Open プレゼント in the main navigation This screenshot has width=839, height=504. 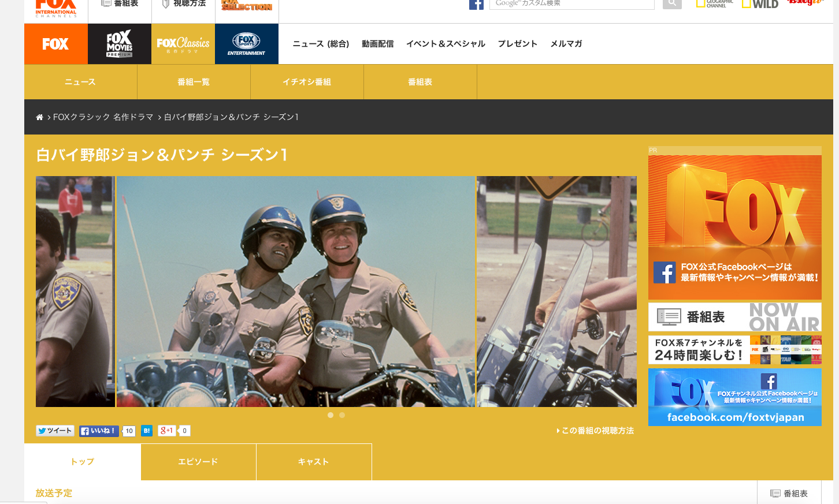518,44
